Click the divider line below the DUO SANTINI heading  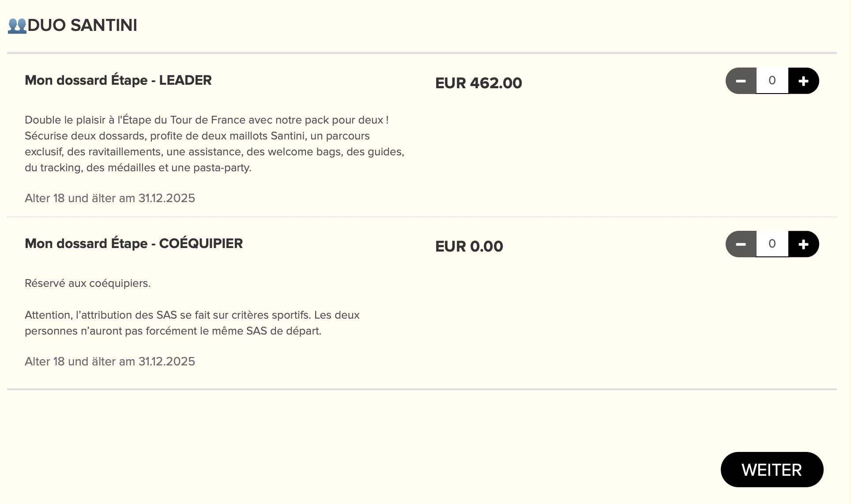coord(422,53)
